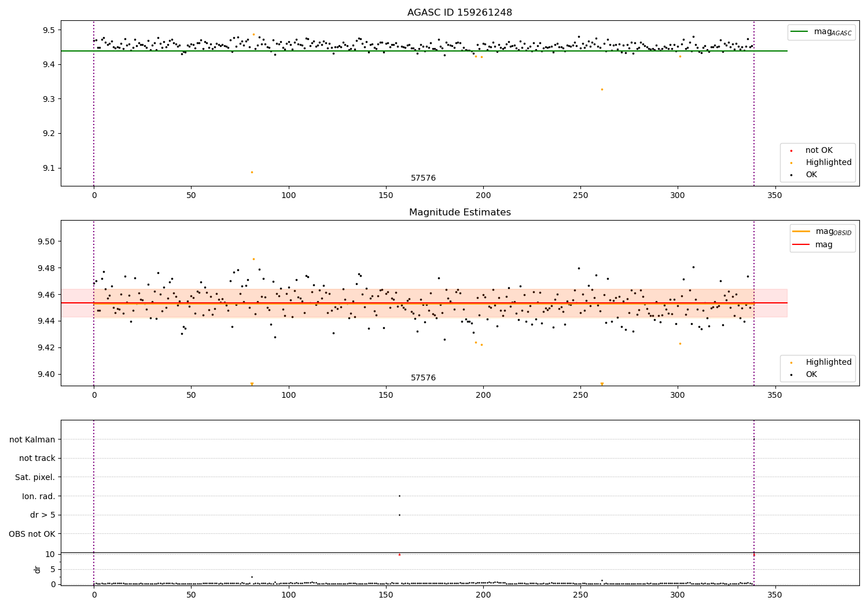Select the 'not OK' red legend marker

791,151
